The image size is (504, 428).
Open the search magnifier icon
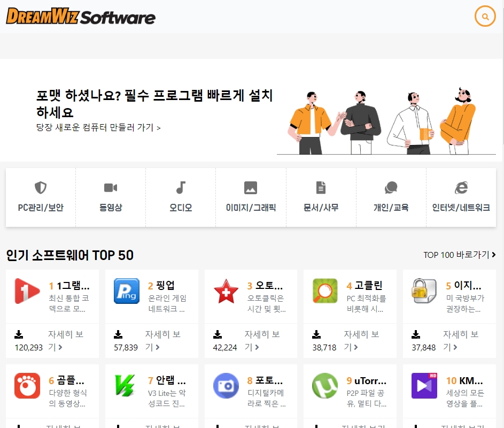(x=485, y=16)
